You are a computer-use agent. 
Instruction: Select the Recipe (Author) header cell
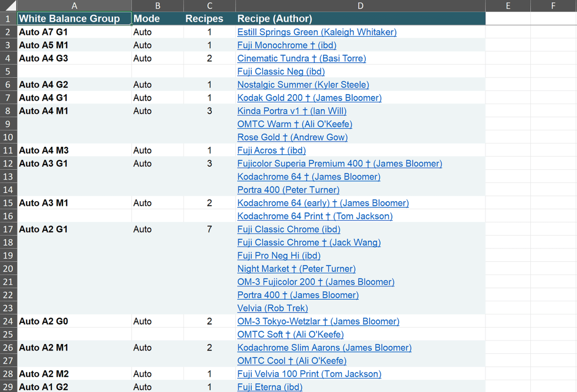coord(361,18)
